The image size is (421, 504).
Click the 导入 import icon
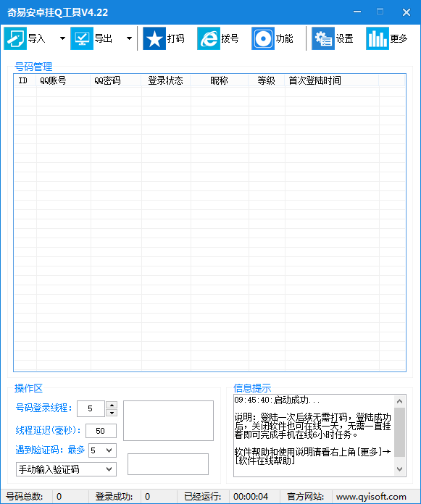coord(15,38)
